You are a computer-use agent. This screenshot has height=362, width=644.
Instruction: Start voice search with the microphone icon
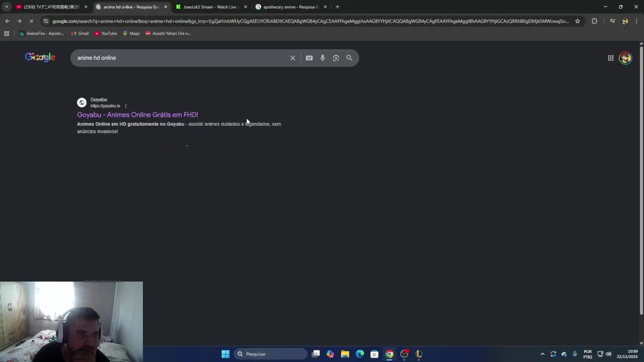[323, 58]
